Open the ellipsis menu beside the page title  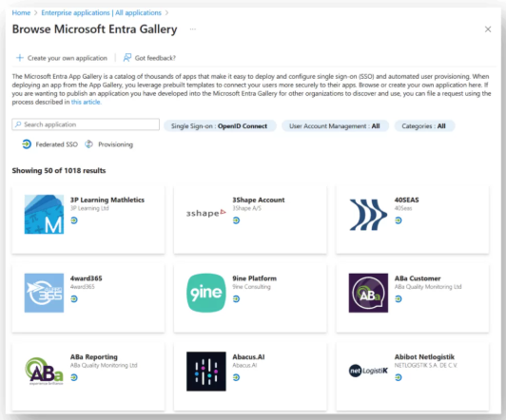(193, 29)
